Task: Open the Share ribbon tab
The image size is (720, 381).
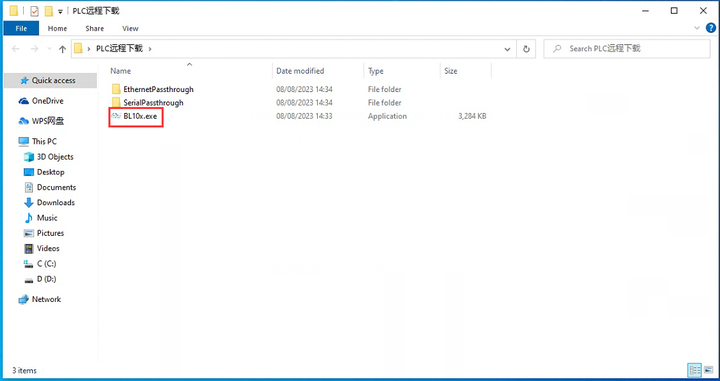Action: pos(95,28)
